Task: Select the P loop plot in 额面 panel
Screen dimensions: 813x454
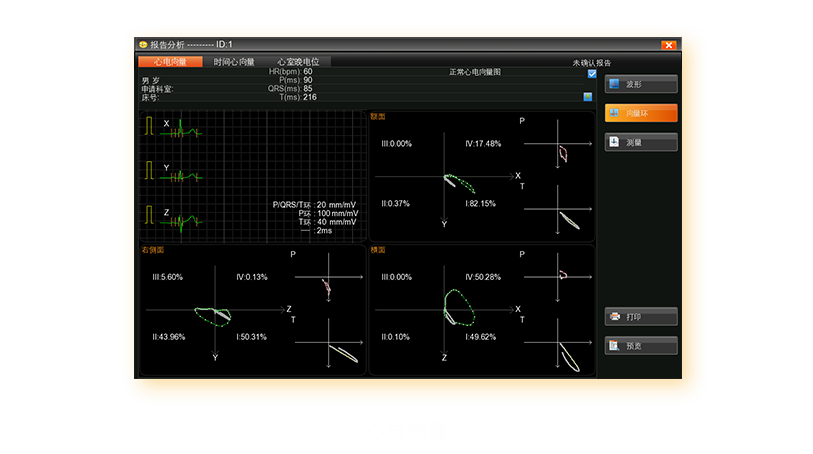Action: tap(558, 144)
